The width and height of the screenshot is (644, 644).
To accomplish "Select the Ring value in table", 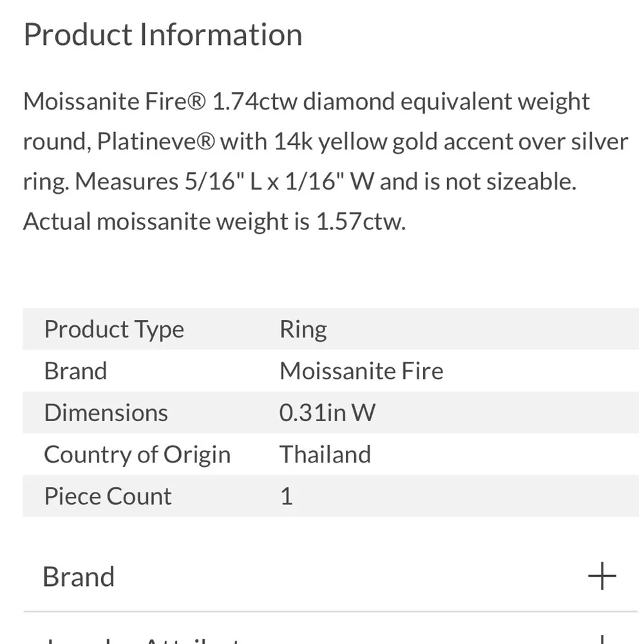I will [x=303, y=329].
